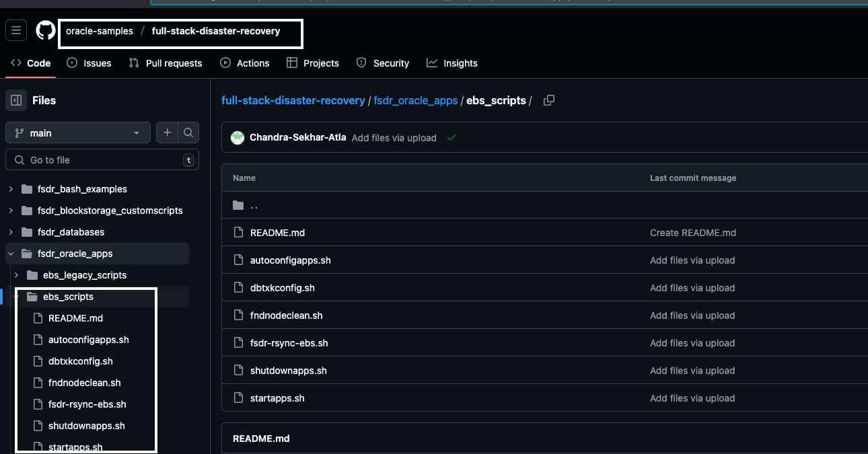Viewport: 868px width, 454px height.
Task: Select fsdr_databases in the file tree
Action: tap(71, 232)
